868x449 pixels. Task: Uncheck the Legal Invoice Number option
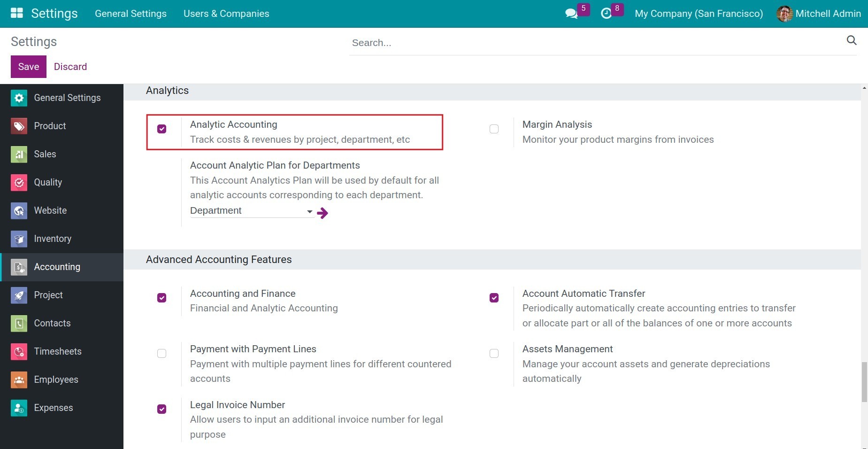(x=161, y=409)
